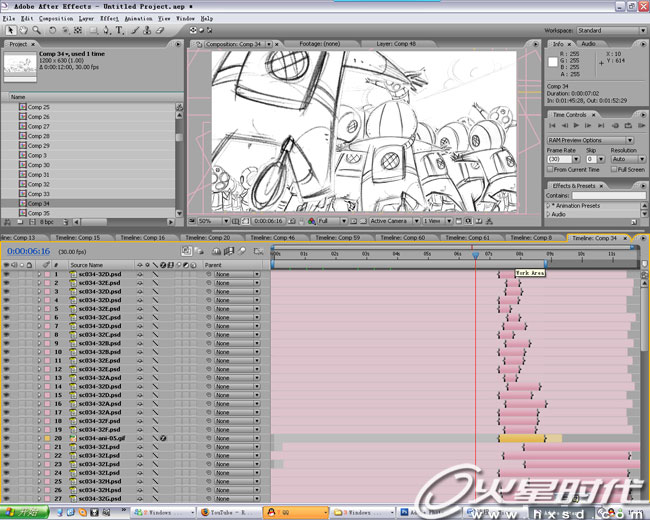
Task: Open 50% magnification dropdown
Action: (x=213, y=221)
